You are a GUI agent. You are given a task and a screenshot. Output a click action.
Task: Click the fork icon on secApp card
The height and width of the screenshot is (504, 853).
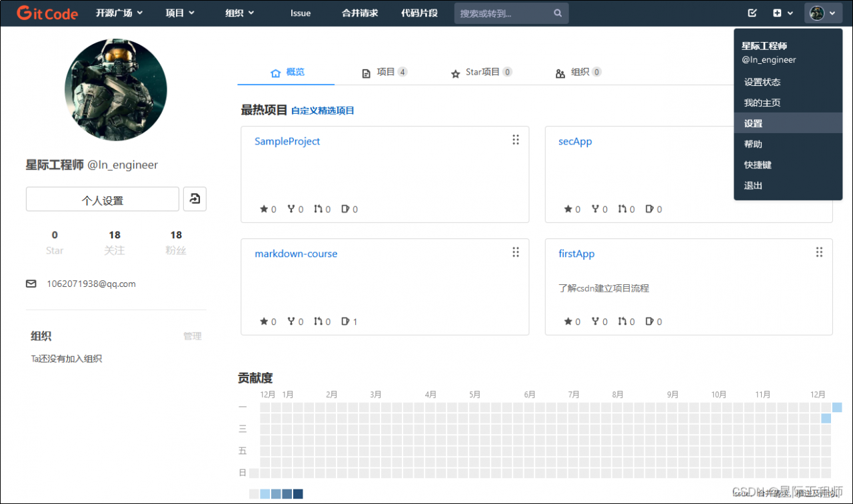tap(595, 209)
